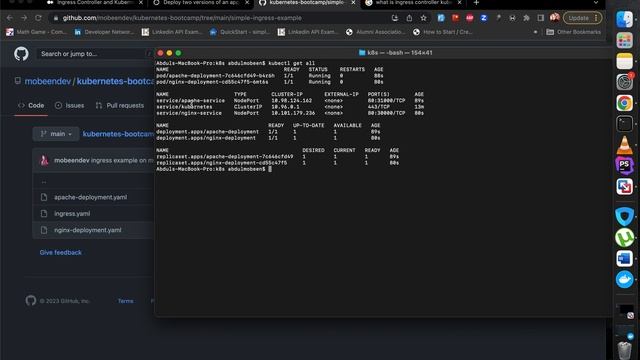This screenshot has width=640, height=360.
Task: Close the kubernetes-bootcamp browser tab
Action: coord(353,3)
